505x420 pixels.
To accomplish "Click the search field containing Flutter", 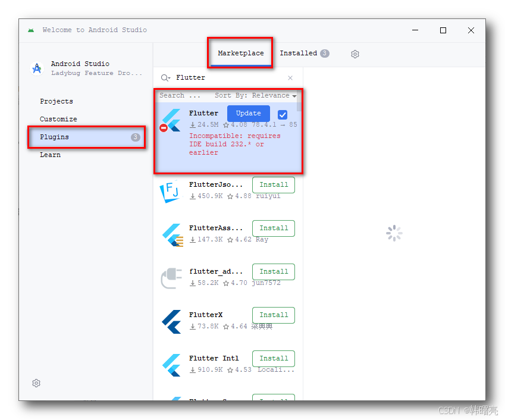I will [227, 77].
